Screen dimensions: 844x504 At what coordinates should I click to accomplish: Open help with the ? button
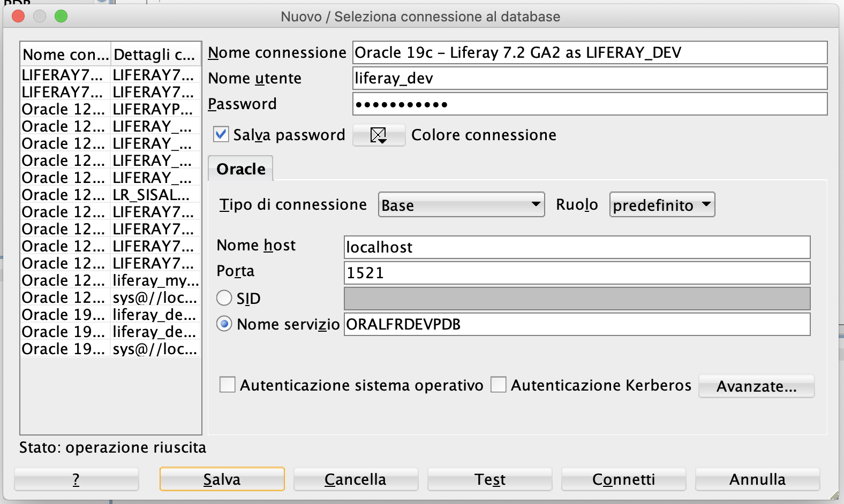click(x=76, y=479)
